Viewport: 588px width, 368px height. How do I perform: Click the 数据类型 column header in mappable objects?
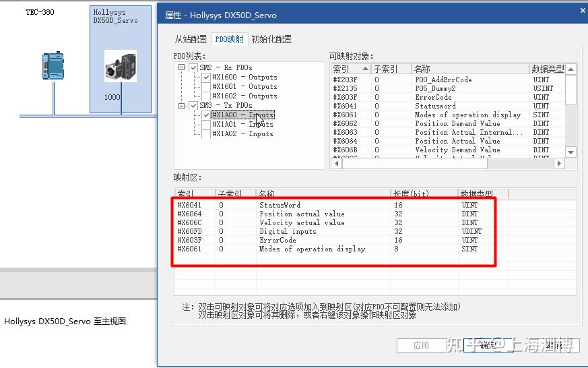547,69
